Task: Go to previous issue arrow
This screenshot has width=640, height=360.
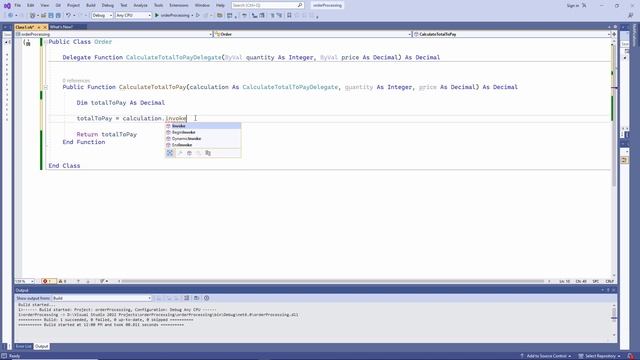Action: click(78, 281)
